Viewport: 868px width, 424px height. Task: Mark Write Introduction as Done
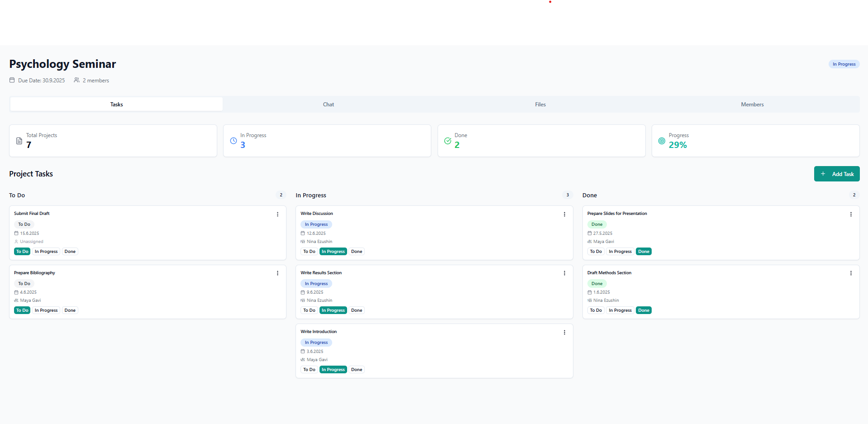pos(357,370)
